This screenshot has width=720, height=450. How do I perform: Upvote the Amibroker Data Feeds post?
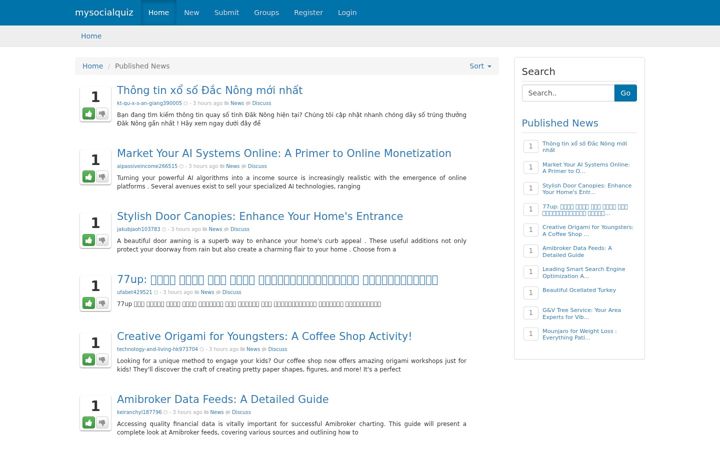pos(89,422)
